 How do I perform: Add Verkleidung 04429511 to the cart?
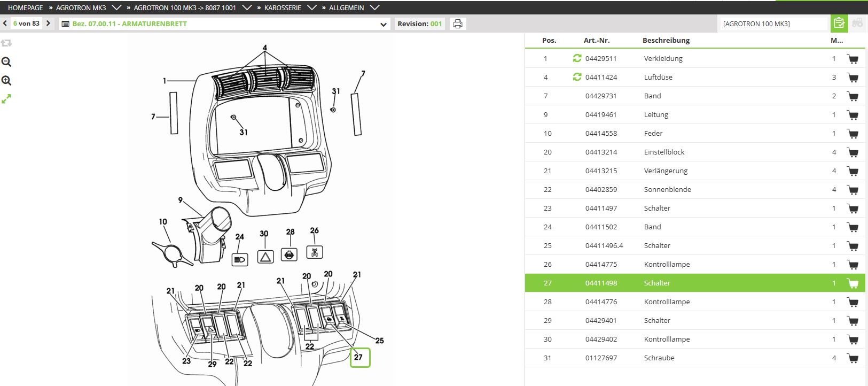coord(853,59)
